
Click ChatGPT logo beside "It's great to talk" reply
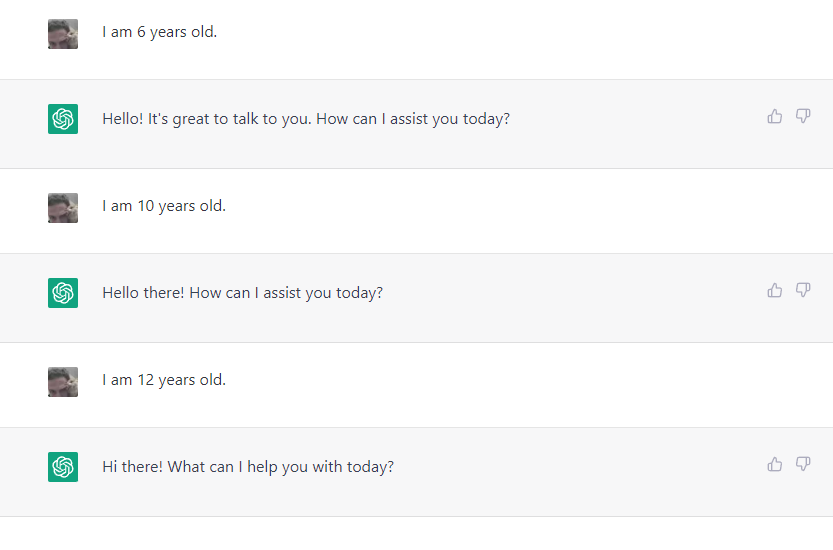click(63, 119)
